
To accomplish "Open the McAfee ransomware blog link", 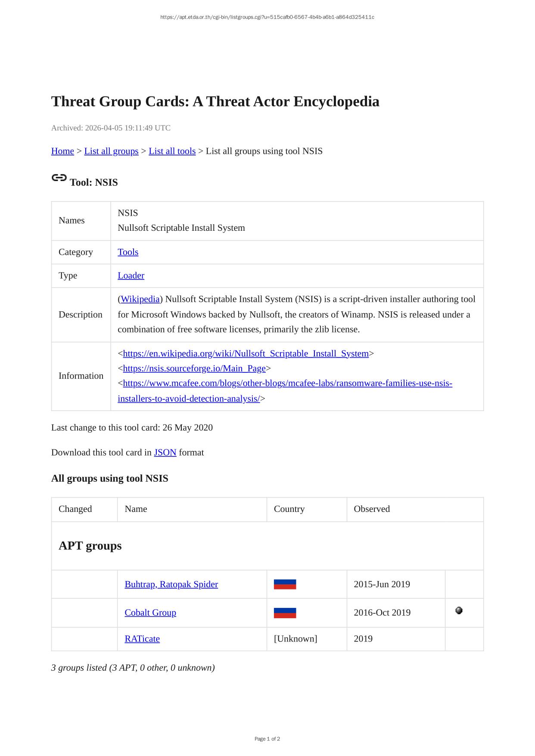I will click(287, 383).
